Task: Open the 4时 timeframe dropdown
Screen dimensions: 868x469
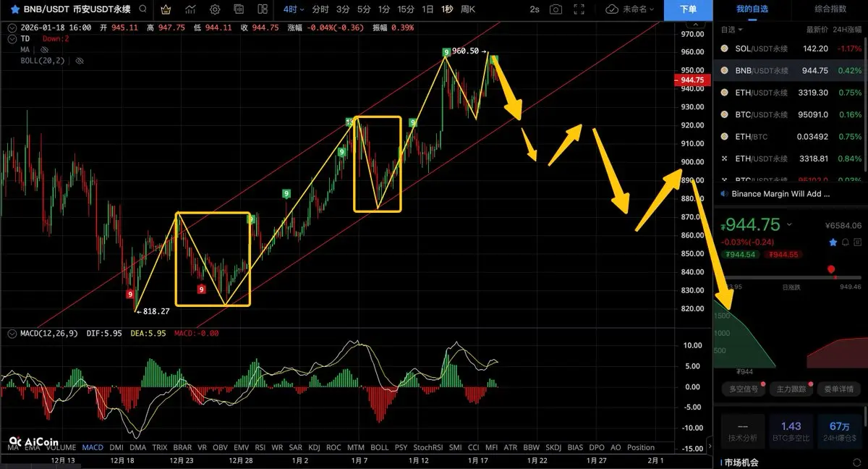Action: pos(294,9)
